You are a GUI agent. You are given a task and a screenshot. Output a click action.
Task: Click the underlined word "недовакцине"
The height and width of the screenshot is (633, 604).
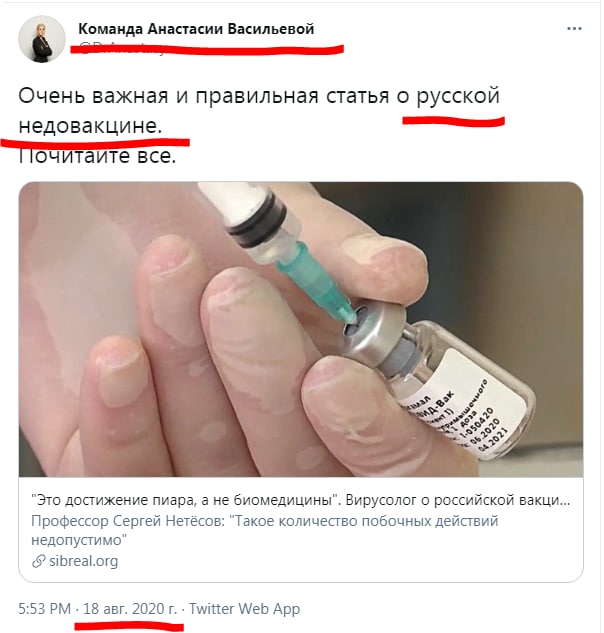point(88,126)
